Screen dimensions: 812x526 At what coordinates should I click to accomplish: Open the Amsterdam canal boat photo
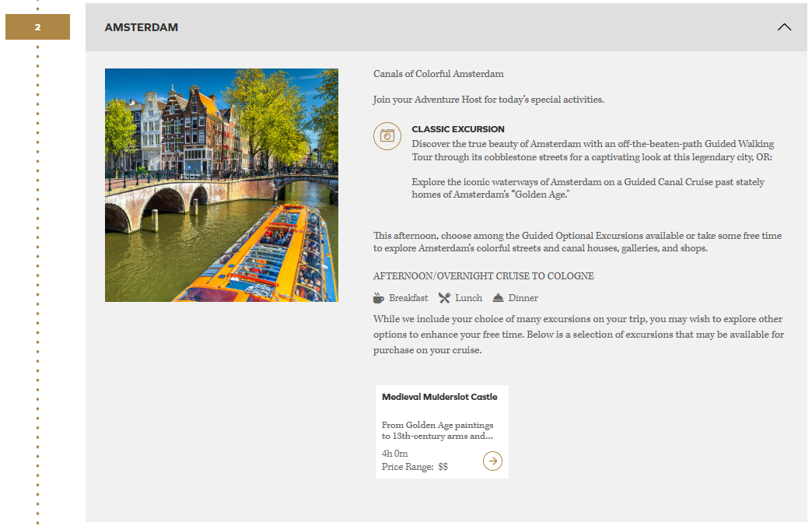[x=222, y=185]
